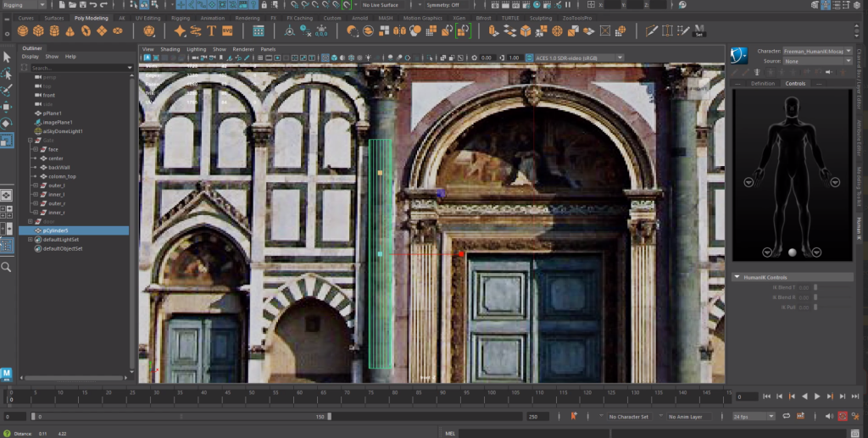This screenshot has height=438, width=868.
Task: Switch to the Definition tab in HumanIK
Action: coord(762,84)
